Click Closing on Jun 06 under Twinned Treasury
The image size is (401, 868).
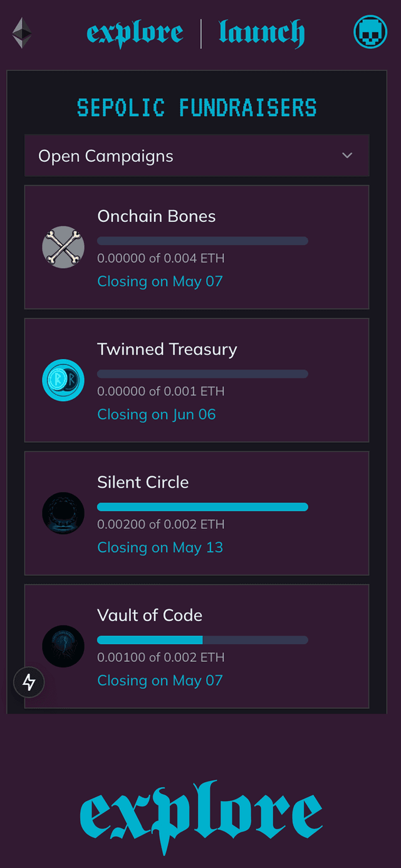[x=156, y=414]
